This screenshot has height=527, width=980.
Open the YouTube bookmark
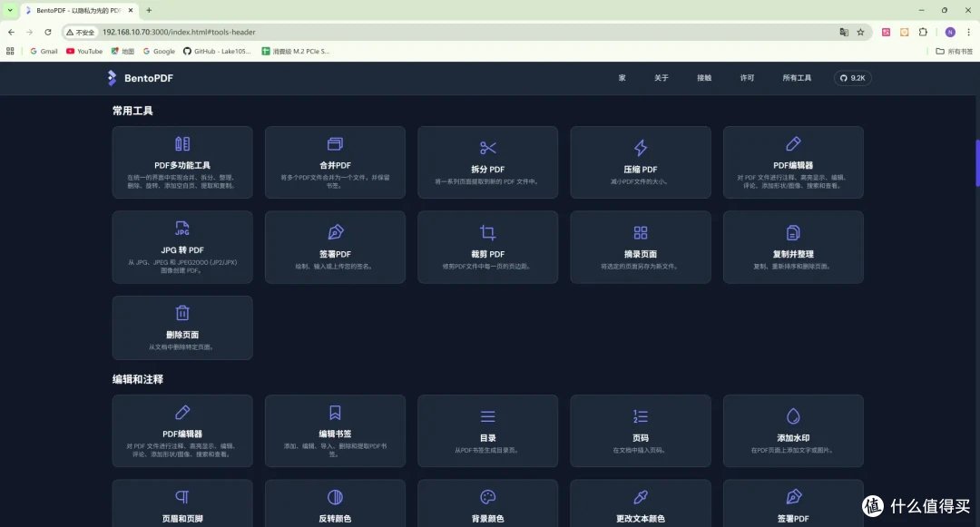click(x=84, y=51)
